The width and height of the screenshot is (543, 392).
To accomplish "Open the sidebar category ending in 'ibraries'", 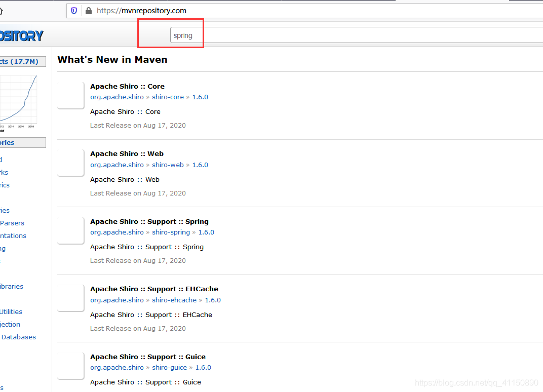I will point(12,286).
